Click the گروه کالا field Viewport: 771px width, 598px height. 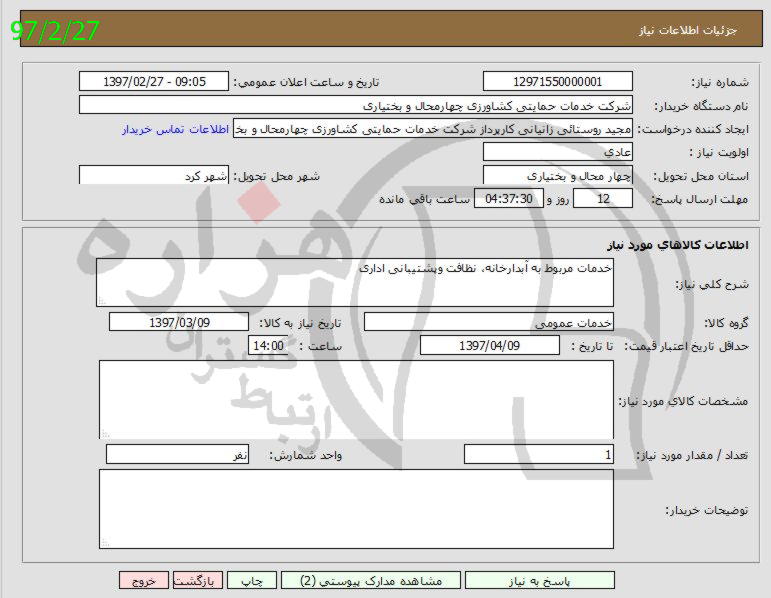[489, 322]
